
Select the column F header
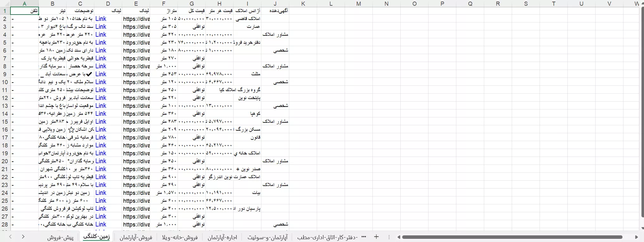164,4
